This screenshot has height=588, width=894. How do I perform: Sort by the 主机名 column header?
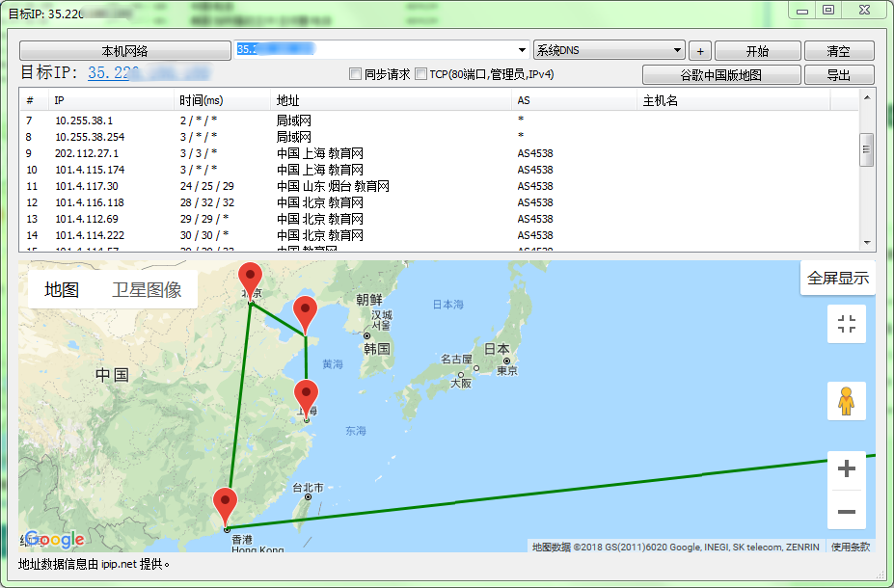[733, 100]
